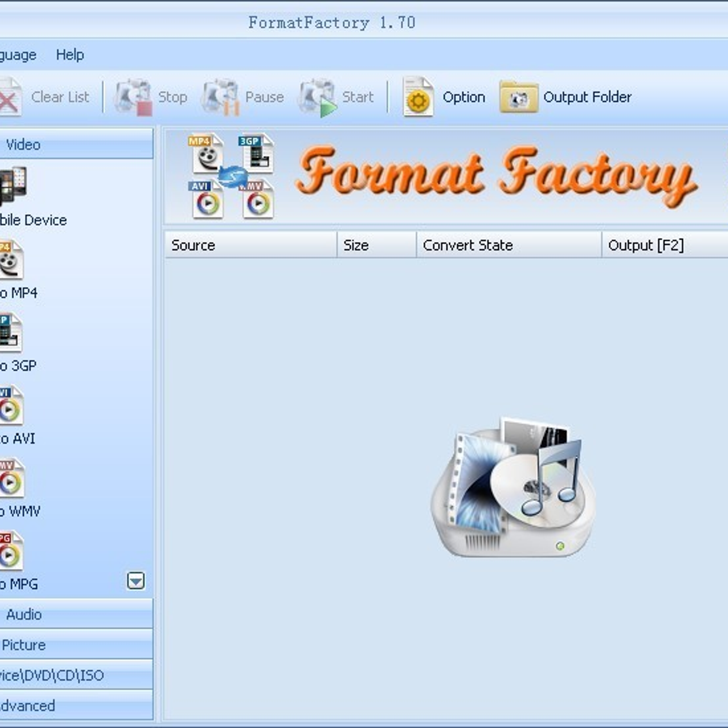728x728 pixels.
Task: Click the 'to WMV' text label
Action: pos(20,511)
